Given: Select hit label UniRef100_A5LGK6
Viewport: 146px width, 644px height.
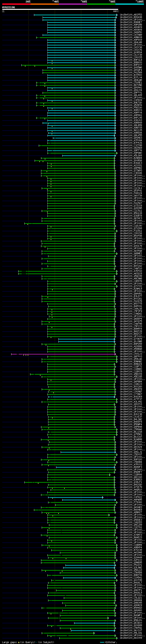Looking at the screenshot, I should point(131,156).
